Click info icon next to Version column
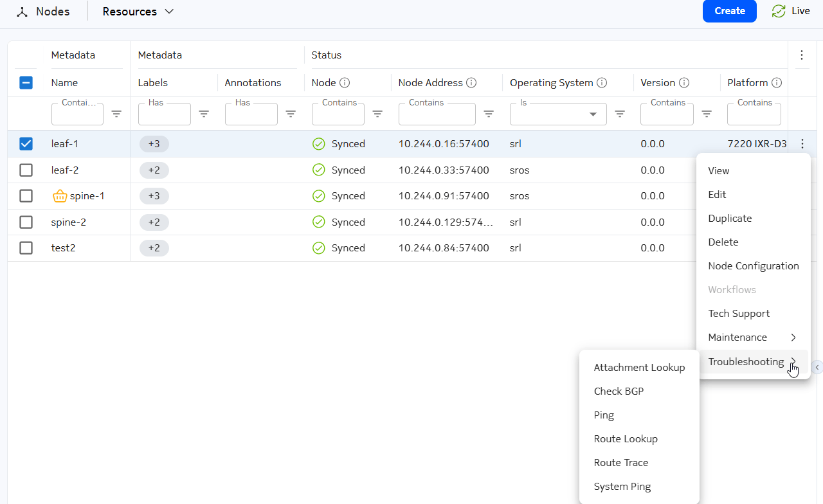The image size is (823, 504). (684, 83)
